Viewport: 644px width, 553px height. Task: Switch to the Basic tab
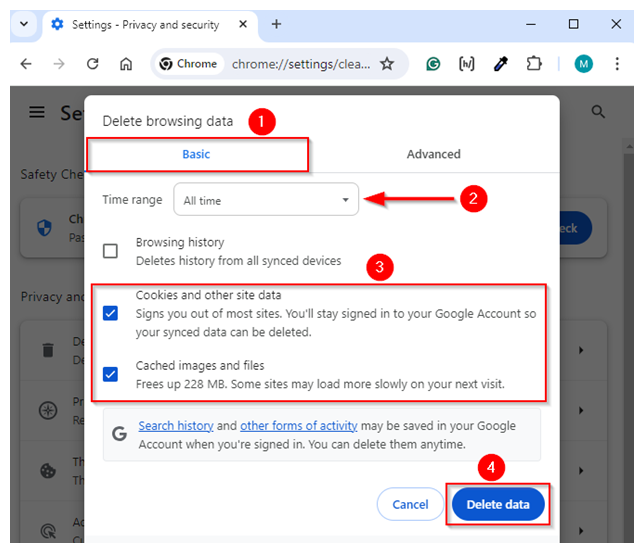[196, 154]
